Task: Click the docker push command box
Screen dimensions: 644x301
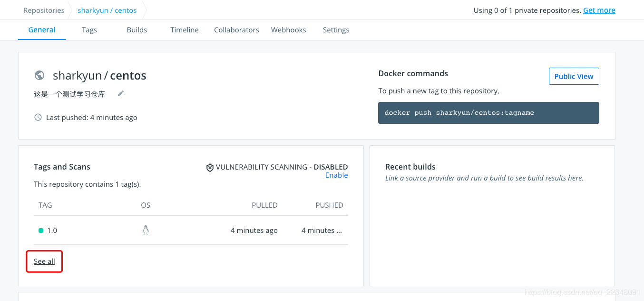Action: point(488,113)
